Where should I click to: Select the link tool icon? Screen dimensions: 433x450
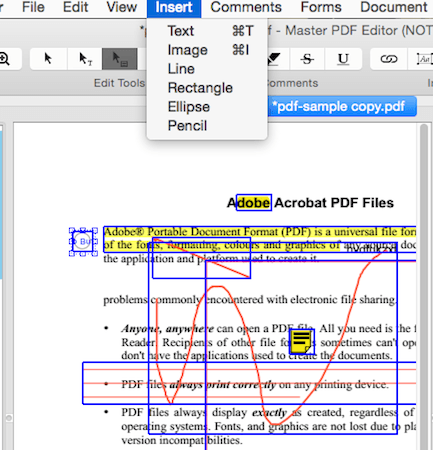point(389,59)
